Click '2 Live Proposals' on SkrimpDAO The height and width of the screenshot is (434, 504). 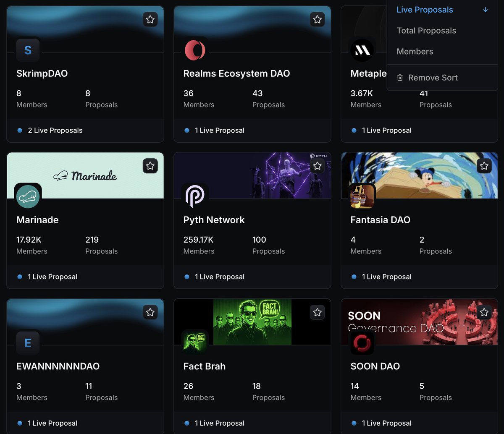(x=55, y=131)
